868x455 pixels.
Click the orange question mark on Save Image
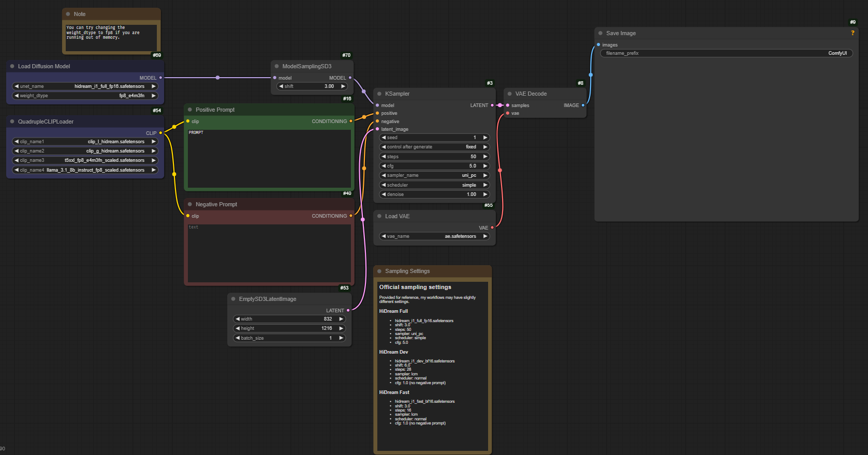tap(852, 33)
